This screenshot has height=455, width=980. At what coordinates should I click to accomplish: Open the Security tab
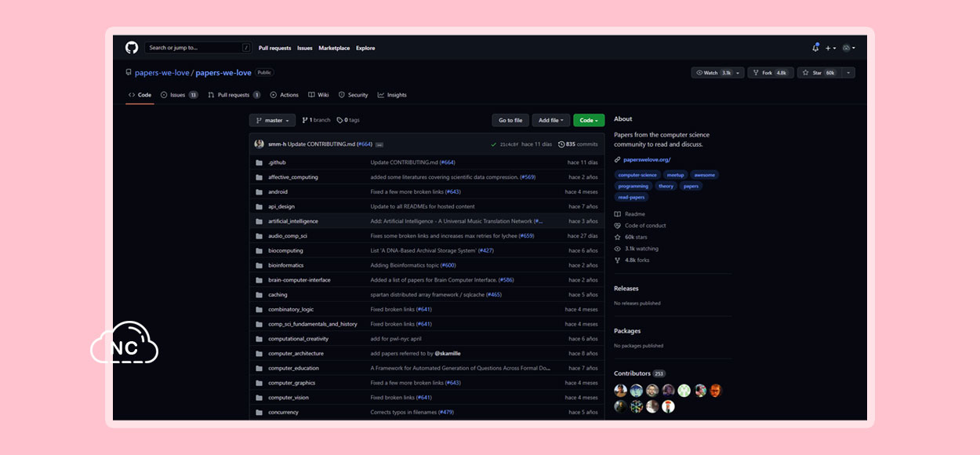(x=353, y=95)
